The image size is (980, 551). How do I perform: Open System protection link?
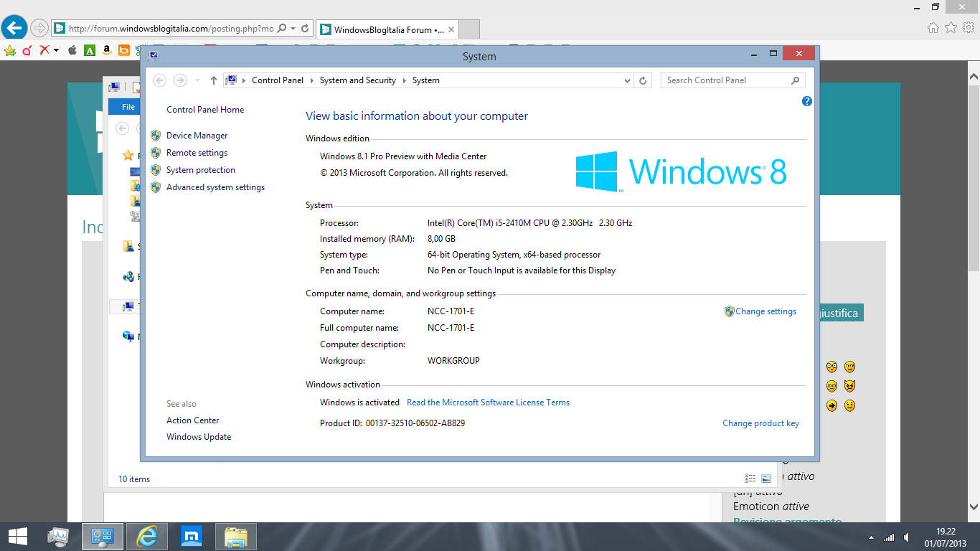201,170
